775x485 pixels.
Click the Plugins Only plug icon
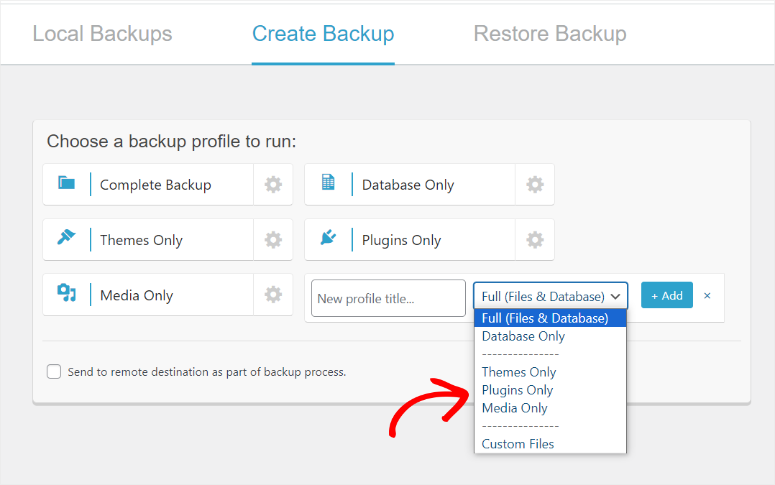click(328, 239)
